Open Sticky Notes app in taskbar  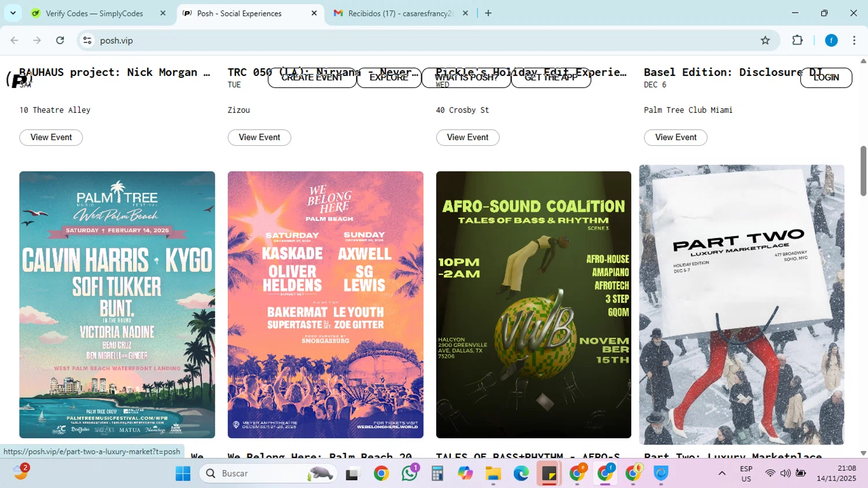click(549, 474)
